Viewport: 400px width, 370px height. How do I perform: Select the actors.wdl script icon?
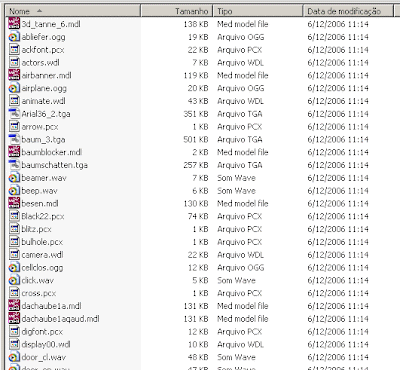pos(14,62)
